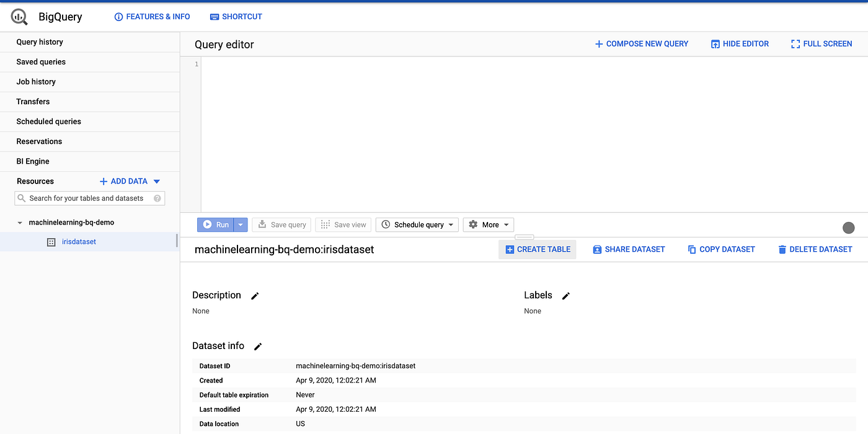Image resolution: width=868 pixels, height=434 pixels.
Task: Edit Labels using the pencil icon
Action: click(565, 296)
